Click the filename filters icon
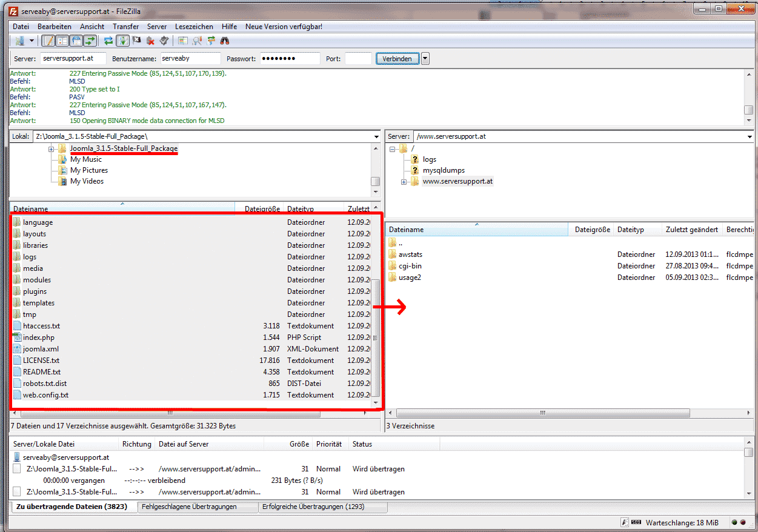 (x=183, y=41)
